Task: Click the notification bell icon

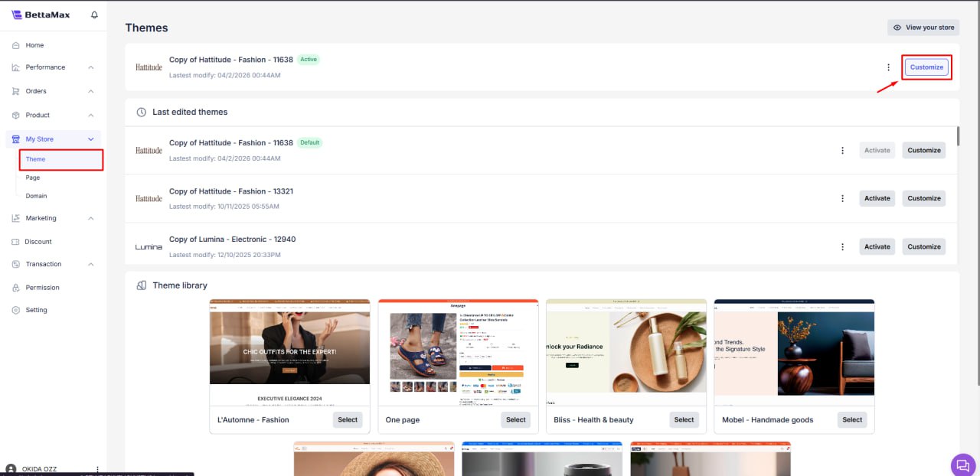Action: 94,15
